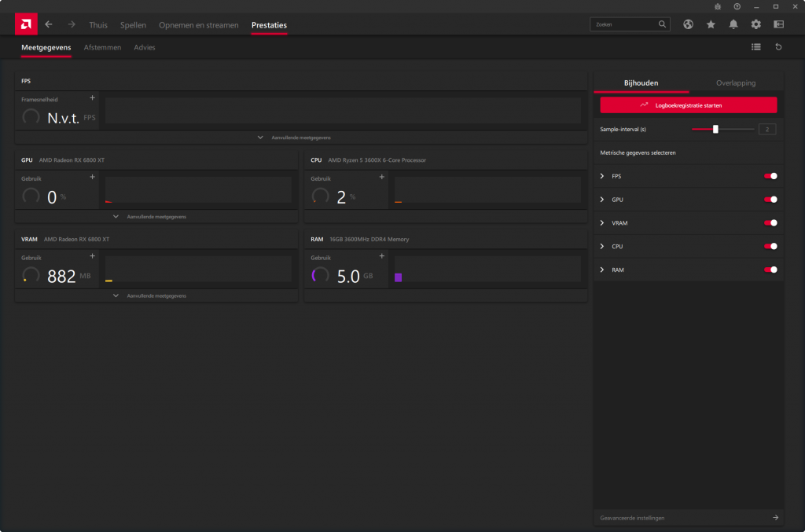The height and width of the screenshot is (532, 805).
Task: Minimize the window
Action: 756,6
